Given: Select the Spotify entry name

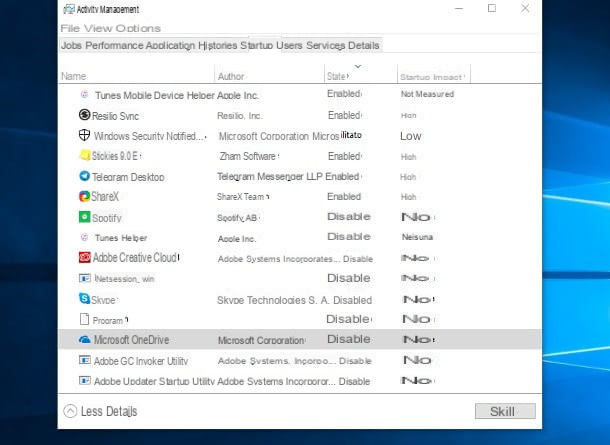Looking at the screenshot, I should tap(107, 218).
